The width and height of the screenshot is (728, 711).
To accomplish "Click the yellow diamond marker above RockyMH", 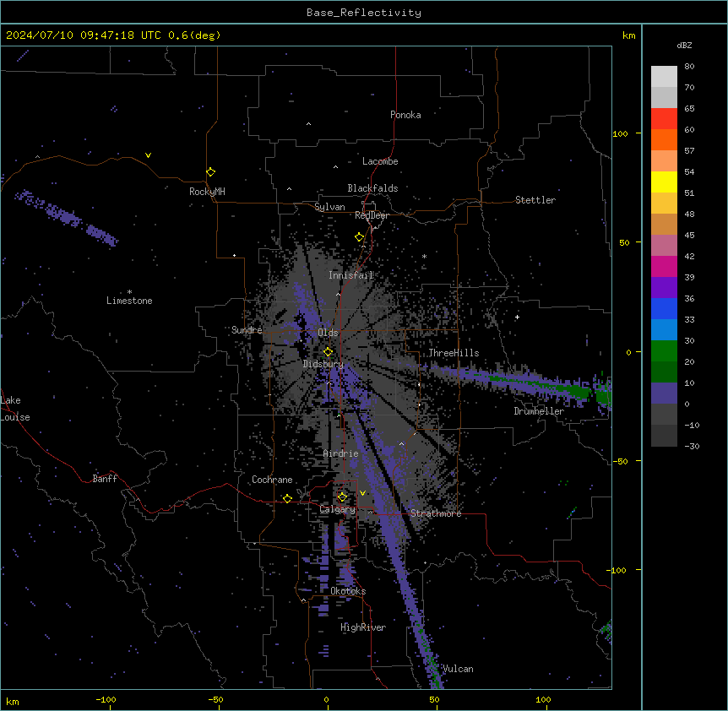I will point(210,172).
